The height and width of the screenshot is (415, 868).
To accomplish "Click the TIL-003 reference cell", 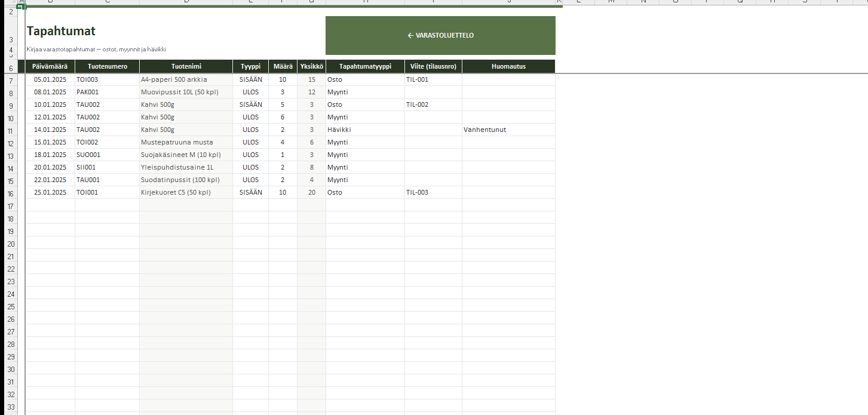I will (433, 192).
